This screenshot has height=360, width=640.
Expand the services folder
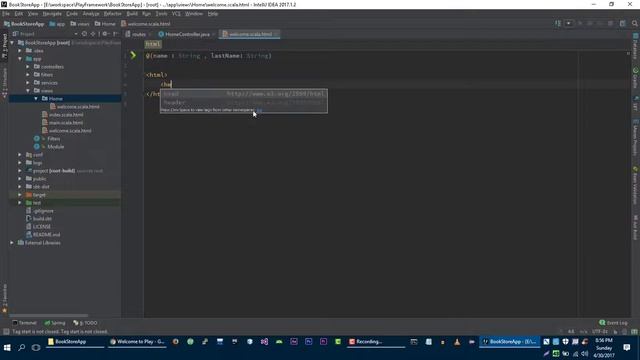coord(28,83)
